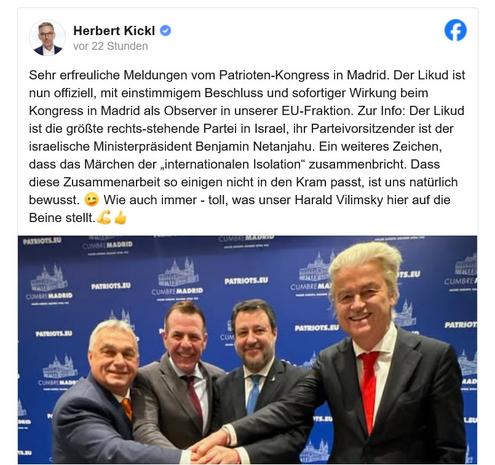The width and height of the screenshot is (495, 465).
Task: Open the group photo attached to the post
Action: click(x=247, y=350)
